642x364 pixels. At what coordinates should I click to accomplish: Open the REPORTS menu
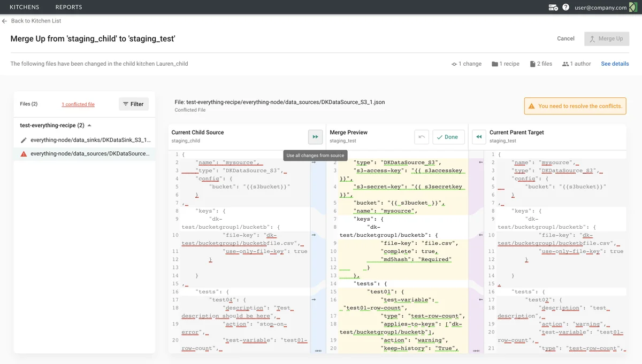click(x=68, y=7)
